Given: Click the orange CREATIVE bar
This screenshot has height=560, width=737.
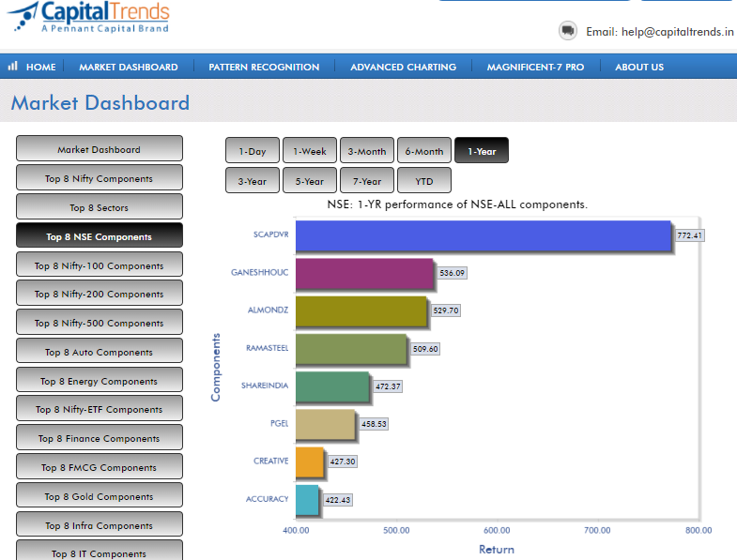Looking at the screenshot, I should pos(310,462).
